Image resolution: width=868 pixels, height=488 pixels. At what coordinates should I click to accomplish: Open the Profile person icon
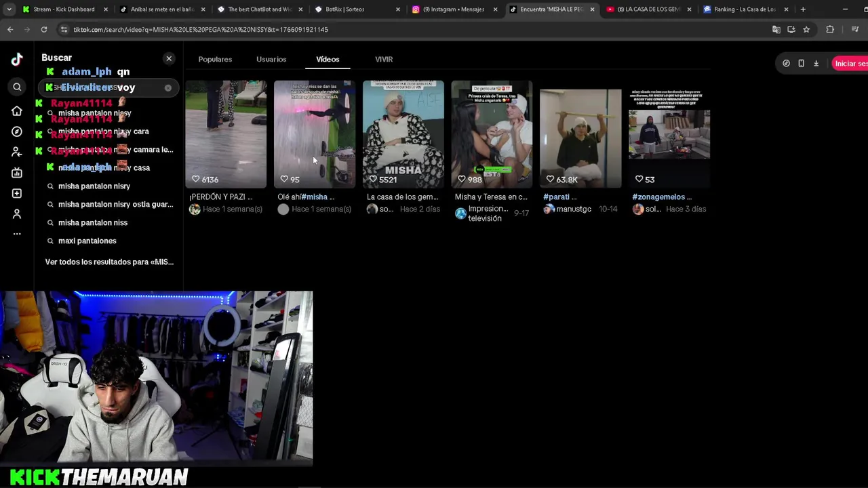(17, 214)
